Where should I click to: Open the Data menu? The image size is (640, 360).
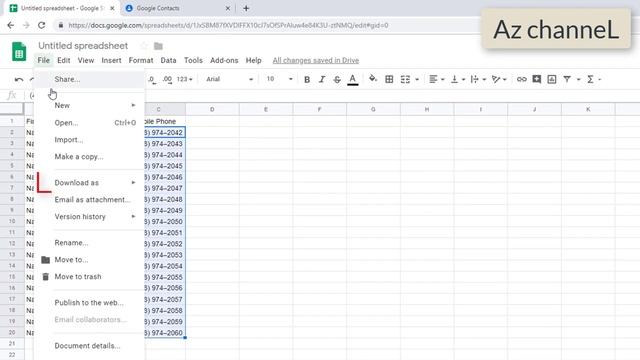click(x=168, y=60)
